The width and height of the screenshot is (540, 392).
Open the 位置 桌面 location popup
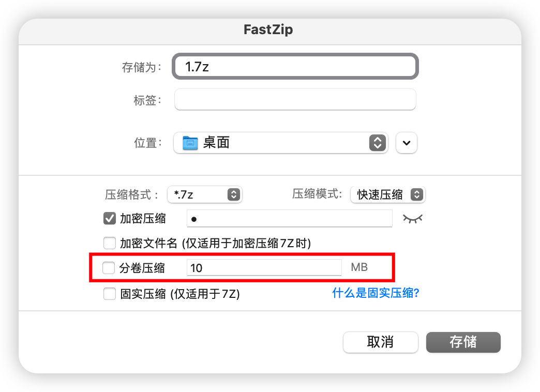281,143
